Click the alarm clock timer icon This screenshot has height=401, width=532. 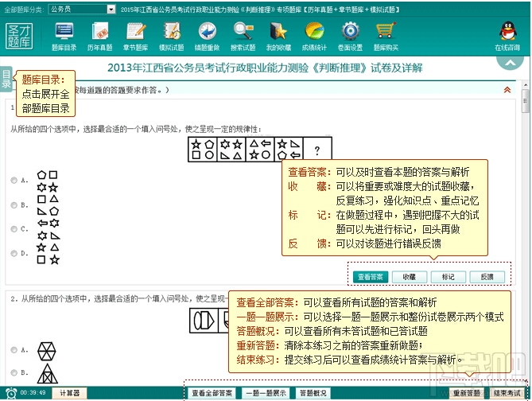coord(11,393)
